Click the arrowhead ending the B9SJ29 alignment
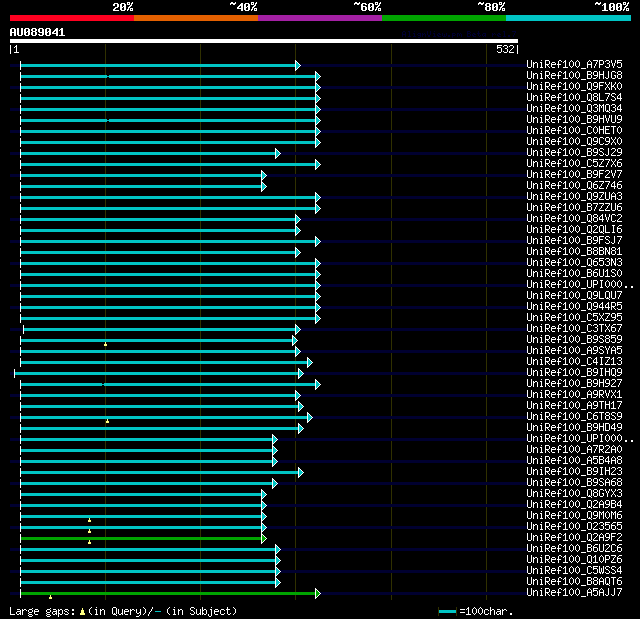 point(278,153)
